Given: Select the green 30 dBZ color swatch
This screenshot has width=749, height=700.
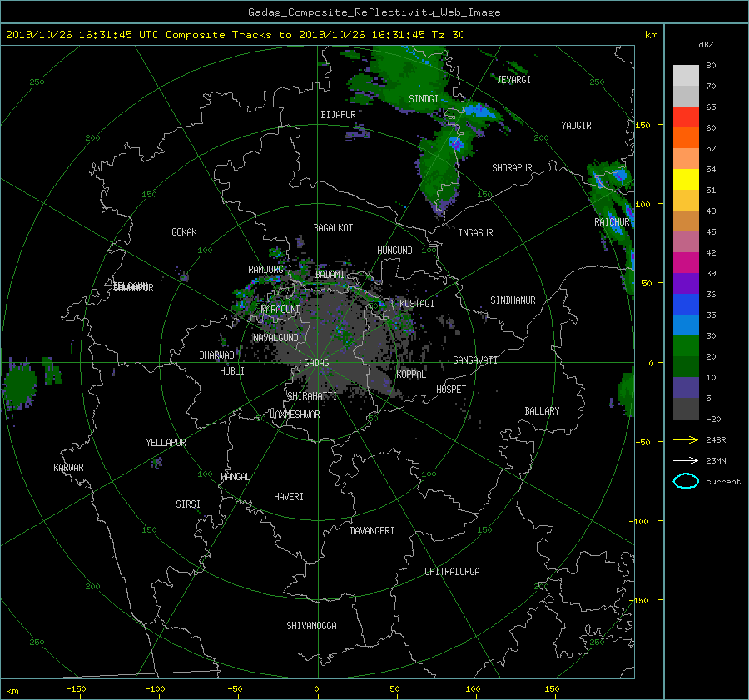Looking at the screenshot, I should [x=686, y=345].
